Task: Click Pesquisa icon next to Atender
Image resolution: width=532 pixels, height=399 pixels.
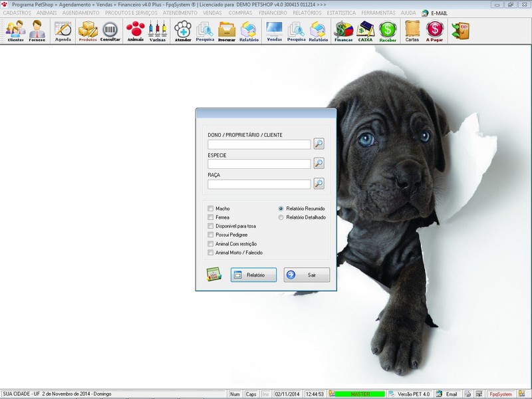Action: point(205,31)
